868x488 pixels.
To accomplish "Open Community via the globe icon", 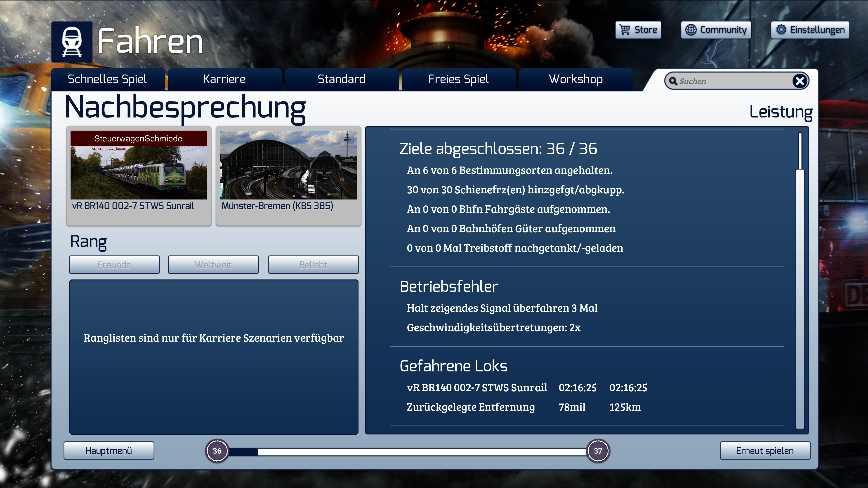I will click(x=691, y=30).
